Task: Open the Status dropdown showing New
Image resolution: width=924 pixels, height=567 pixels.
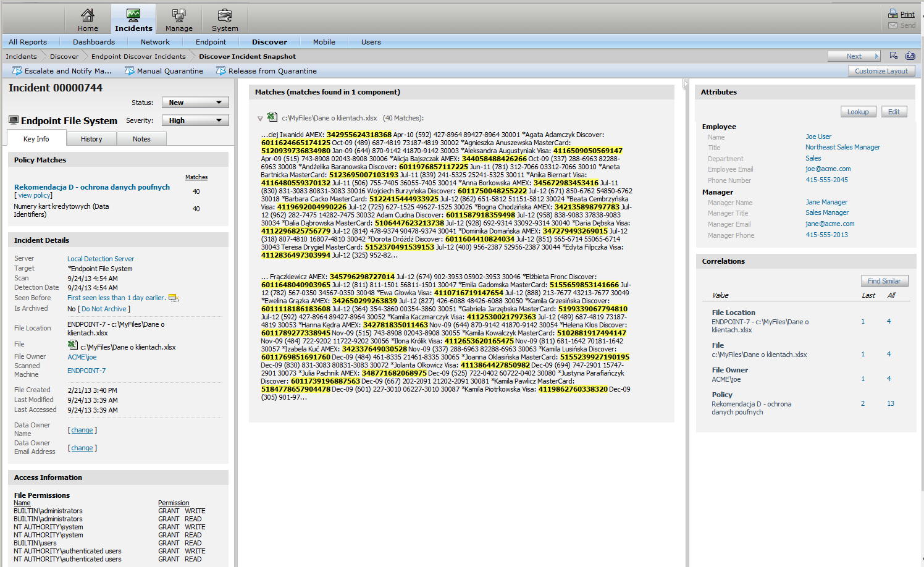Action: [195, 103]
